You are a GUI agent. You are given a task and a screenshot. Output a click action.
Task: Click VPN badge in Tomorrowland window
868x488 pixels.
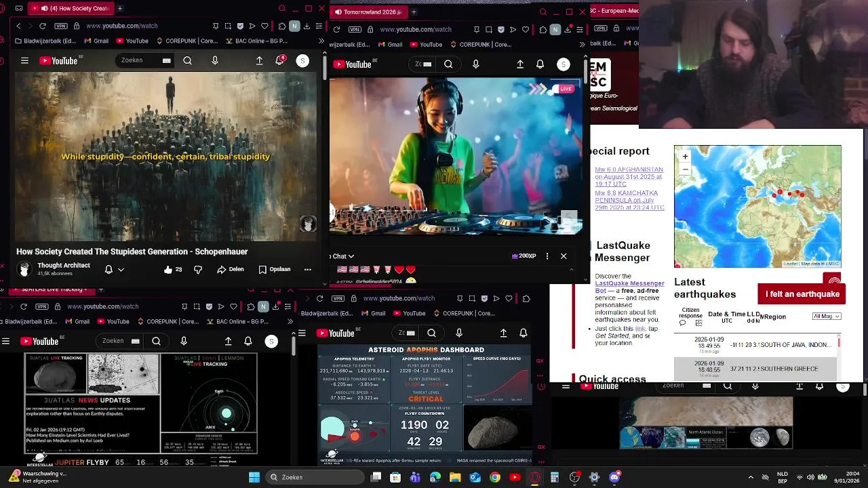354,29
